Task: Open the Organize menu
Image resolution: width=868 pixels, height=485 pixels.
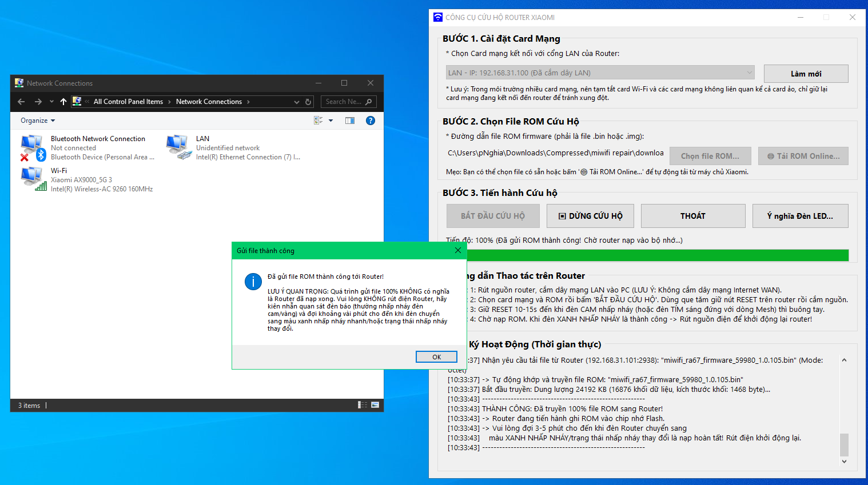Action: pyautogui.click(x=38, y=121)
